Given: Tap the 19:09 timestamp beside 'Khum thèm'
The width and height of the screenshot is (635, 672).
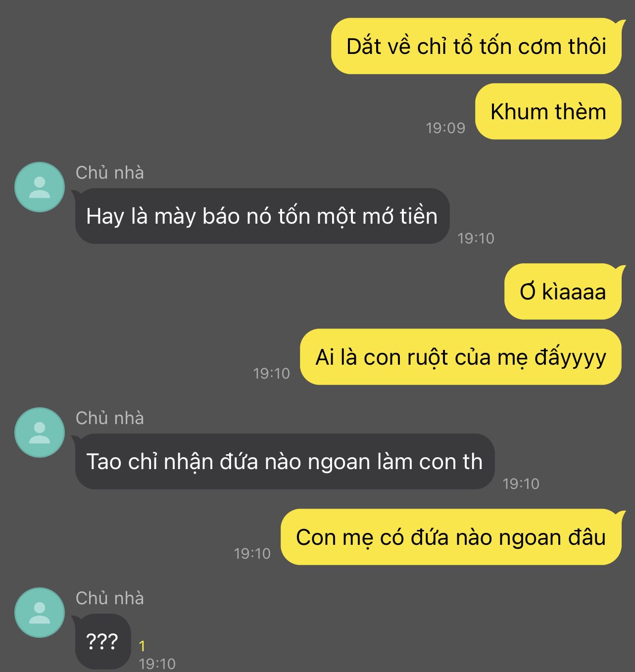Looking at the screenshot, I should pos(445,128).
